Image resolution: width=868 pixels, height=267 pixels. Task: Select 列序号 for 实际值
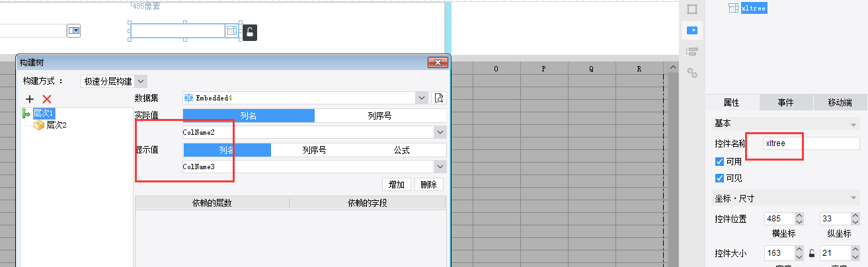point(379,116)
